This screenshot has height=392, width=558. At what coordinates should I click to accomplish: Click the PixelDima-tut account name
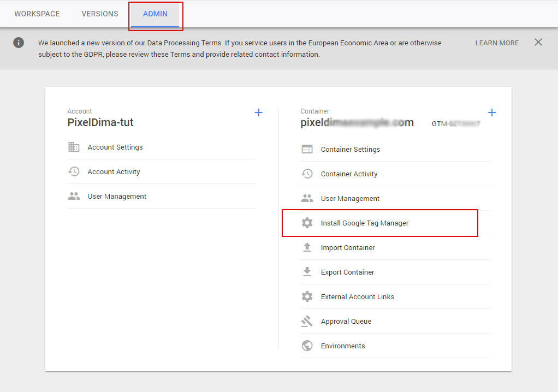point(100,122)
